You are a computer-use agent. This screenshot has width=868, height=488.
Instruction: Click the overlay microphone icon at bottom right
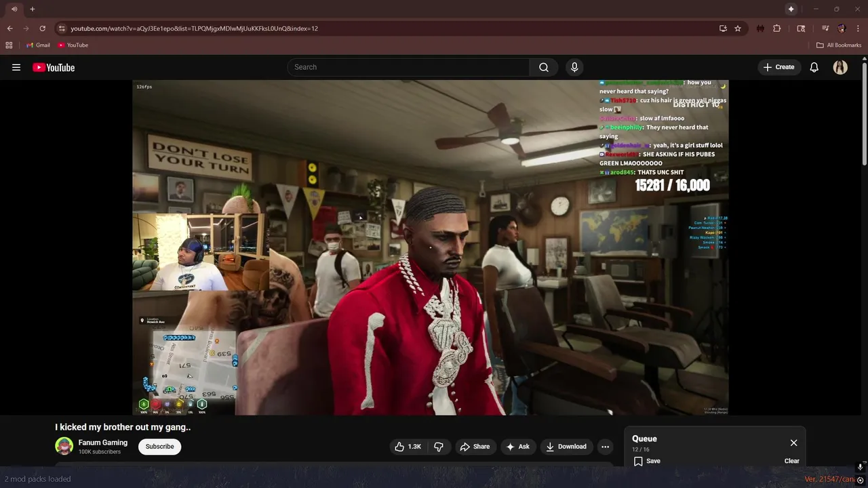click(860, 467)
